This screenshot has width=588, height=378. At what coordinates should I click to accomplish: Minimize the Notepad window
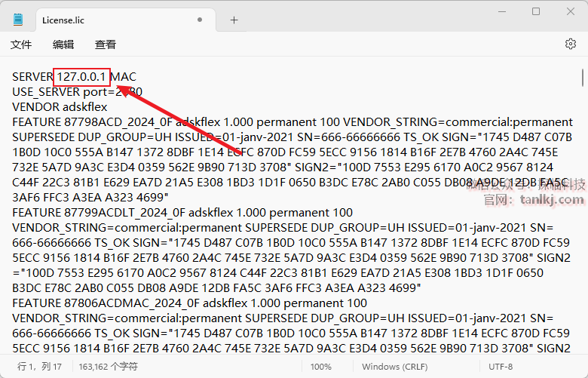502,11
